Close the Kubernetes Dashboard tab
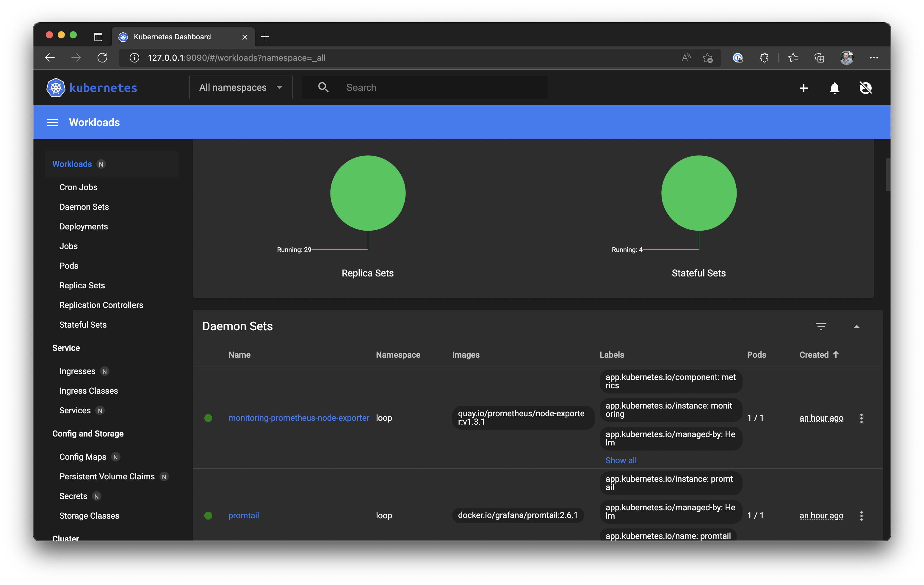Viewport: 924px width, 585px height. click(x=245, y=37)
